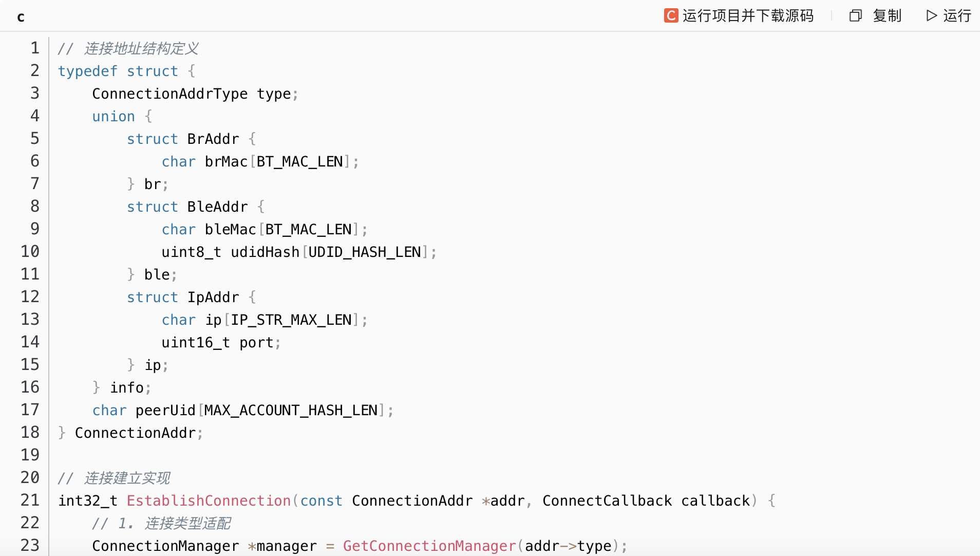Click 'GetConnectionManager' function call
Image resolution: width=980 pixels, height=556 pixels.
click(x=429, y=546)
